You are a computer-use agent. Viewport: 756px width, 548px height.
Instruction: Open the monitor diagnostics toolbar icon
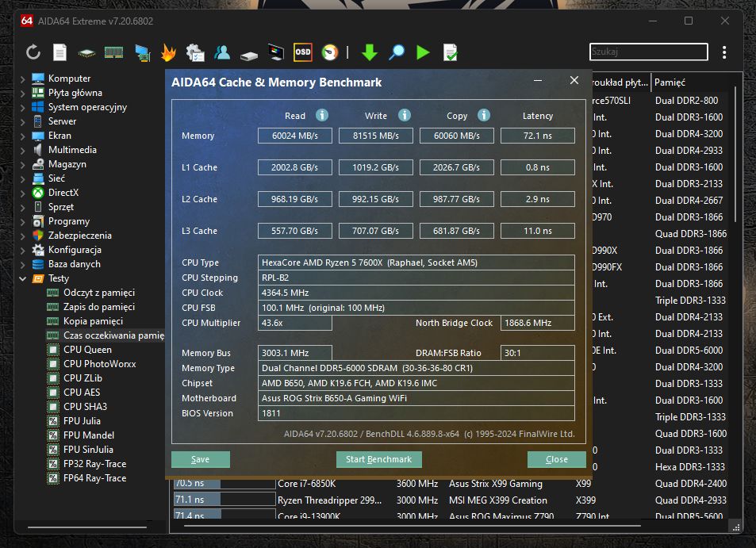click(276, 52)
